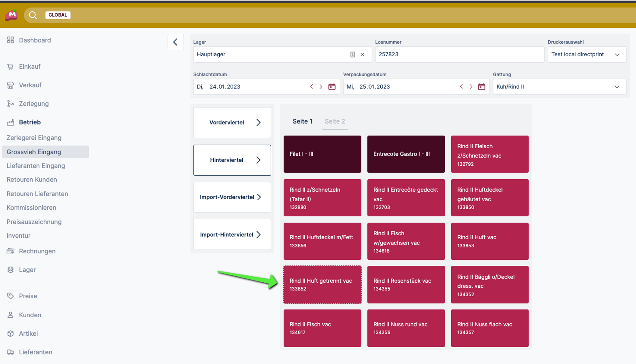The height and width of the screenshot is (364, 636).
Task: Select the Filet I - III tile
Action: click(322, 154)
